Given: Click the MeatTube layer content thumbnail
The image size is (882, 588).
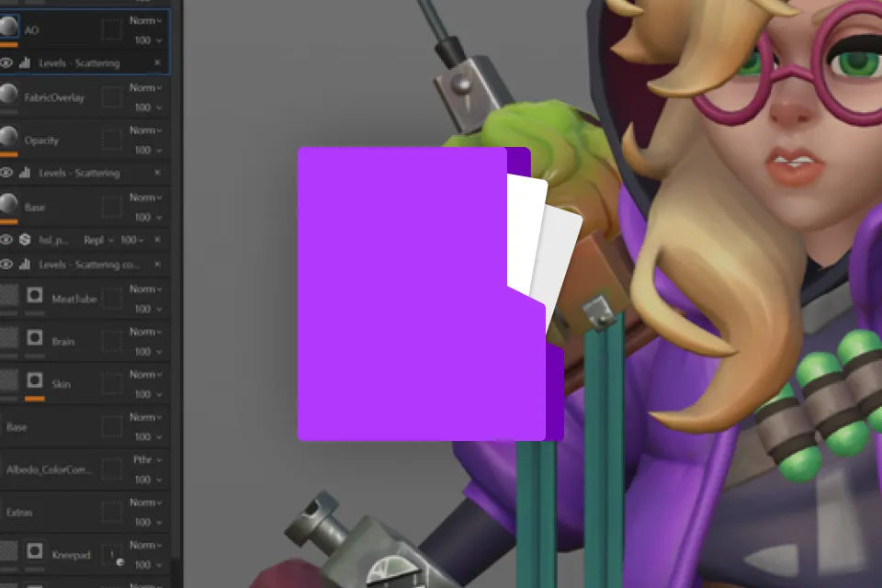Looking at the screenshot, I should [8, 295].
